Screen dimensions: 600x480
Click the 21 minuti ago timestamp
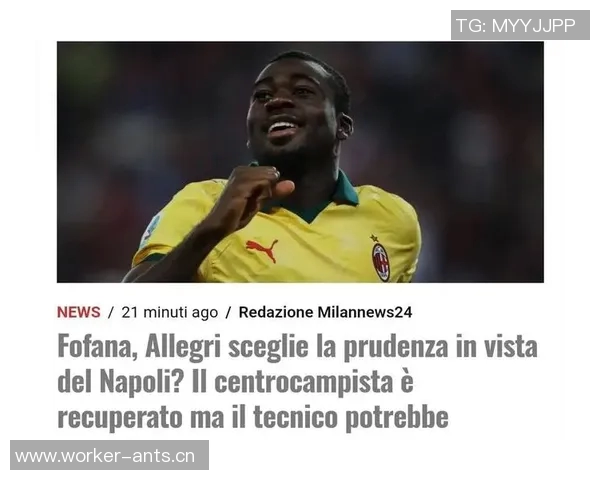pos(170,313)
